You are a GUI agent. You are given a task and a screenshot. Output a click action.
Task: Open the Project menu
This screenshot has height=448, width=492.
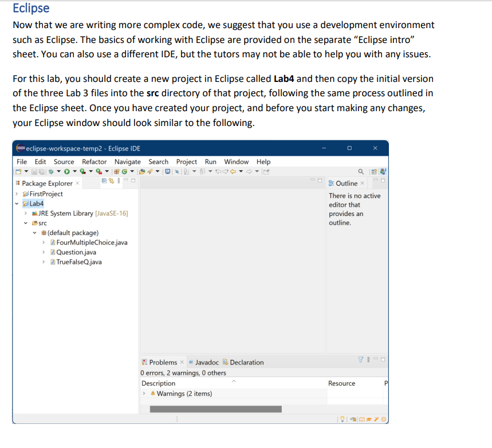(186, 162)
